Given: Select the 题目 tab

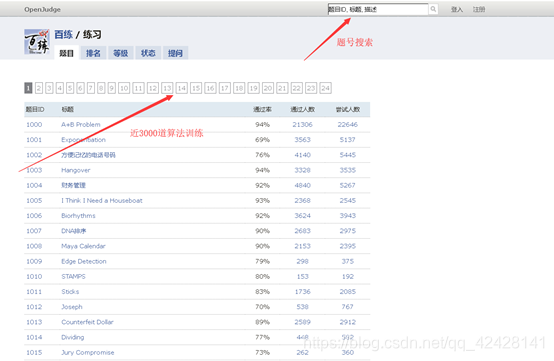Looking at the screenshot, I should [x=66, y=53].
